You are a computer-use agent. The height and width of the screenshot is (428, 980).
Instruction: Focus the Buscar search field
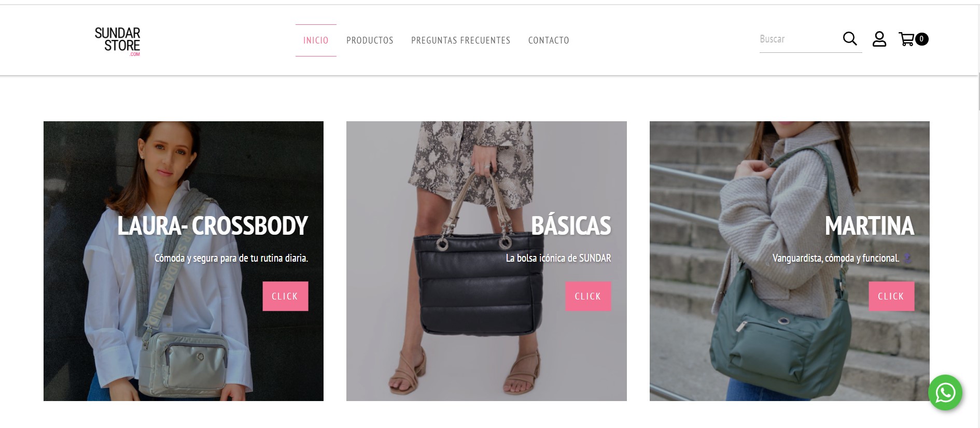click(x=799, y=39)
